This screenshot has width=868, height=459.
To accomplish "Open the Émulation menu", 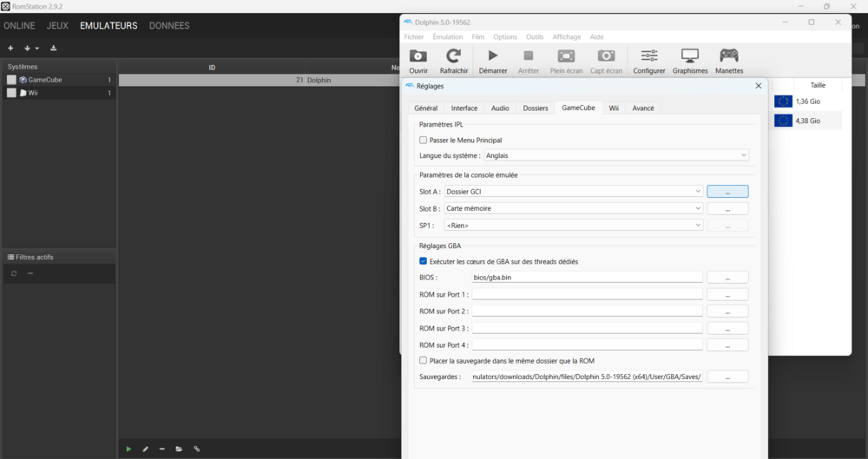I will pos(448,37).
